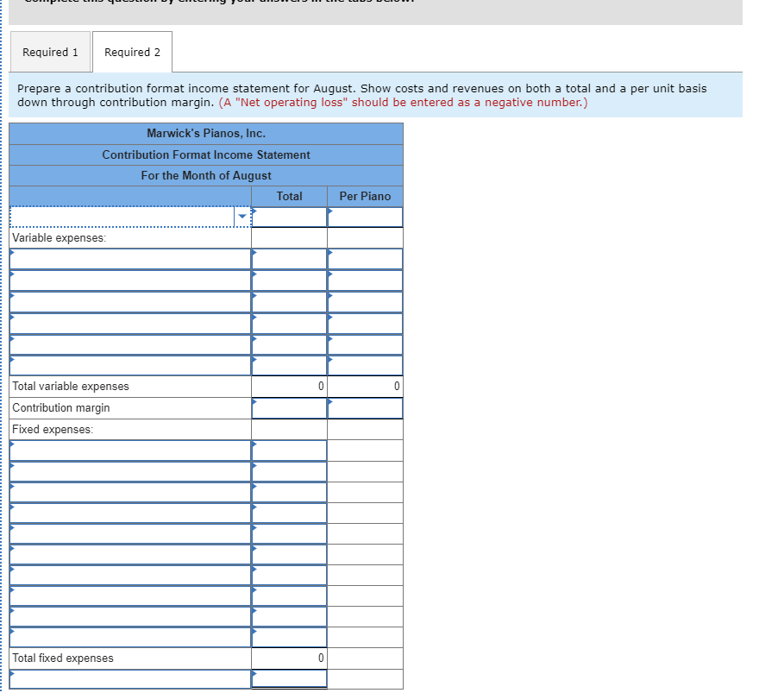Screen dimensions: 784x693
Task: Click the Per Piano column header
Action: [365, 196]
